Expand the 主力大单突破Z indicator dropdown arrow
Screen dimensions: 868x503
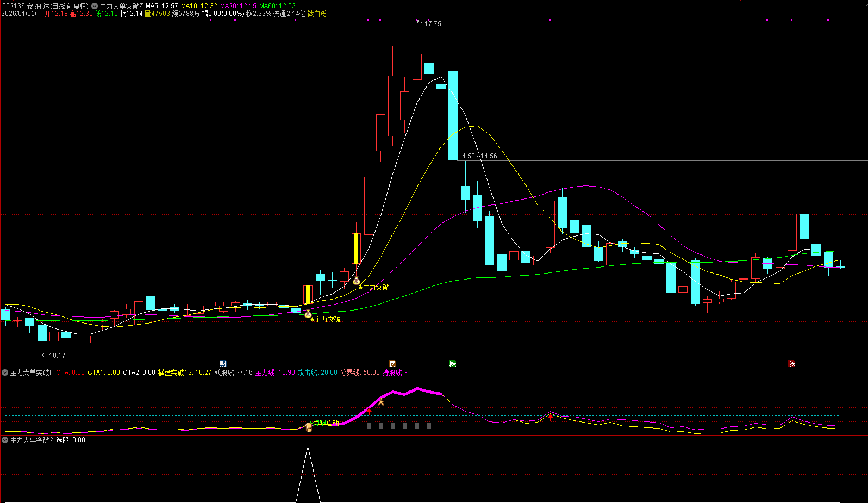pos(95,6)
